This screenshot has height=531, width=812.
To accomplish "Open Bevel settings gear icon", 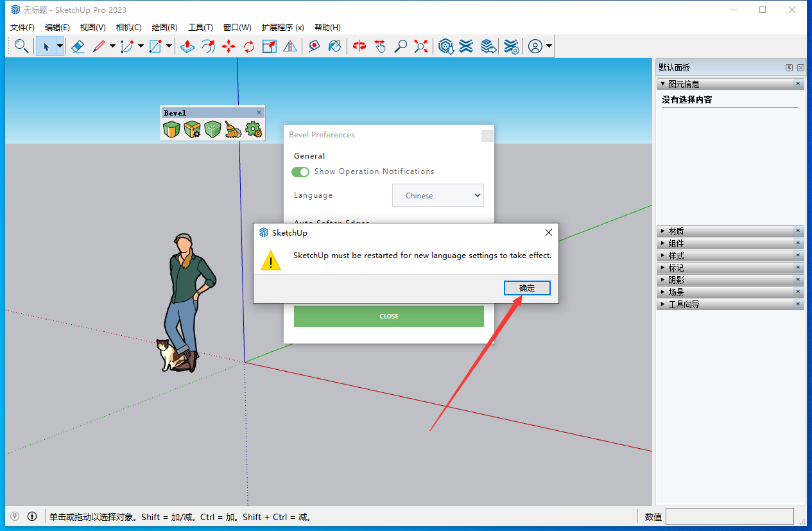I will (254, 130).
